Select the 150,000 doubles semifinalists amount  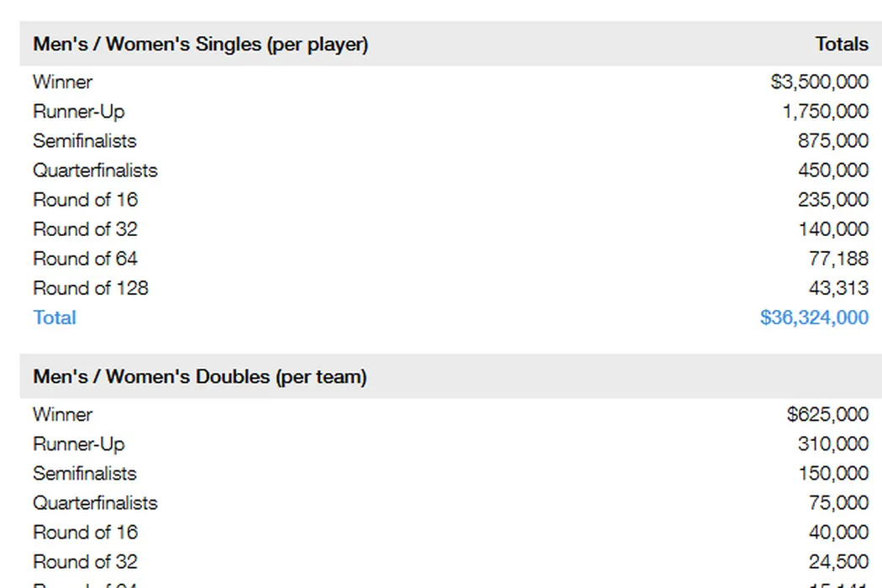pyautogui.click(x=832, y=474)
